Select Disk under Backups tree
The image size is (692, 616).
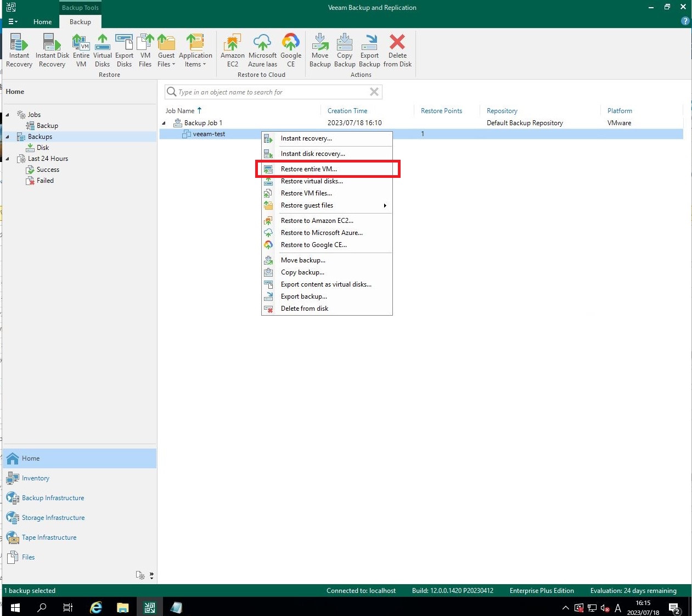[38, 148]
